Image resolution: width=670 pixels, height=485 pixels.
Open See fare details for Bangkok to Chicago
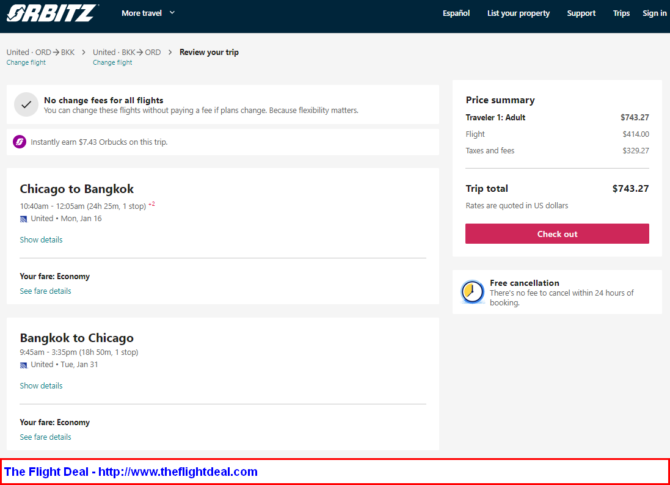[x=45, y=437]
